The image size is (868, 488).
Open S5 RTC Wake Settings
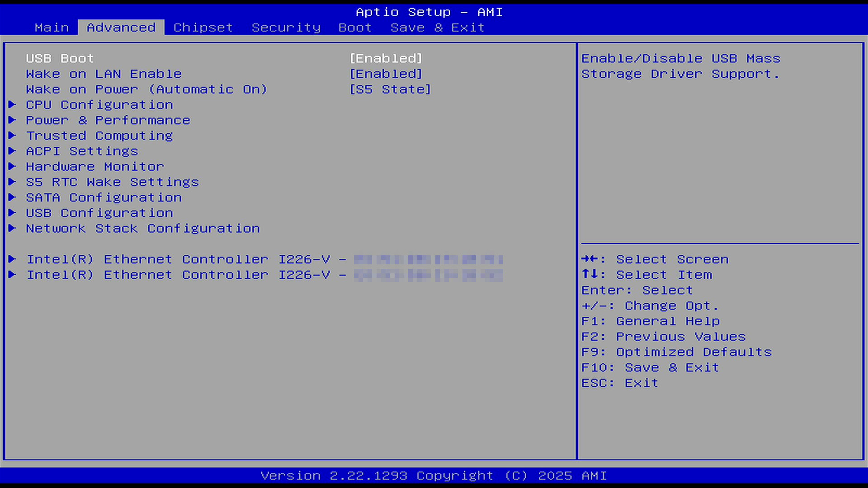pos(112,182)
